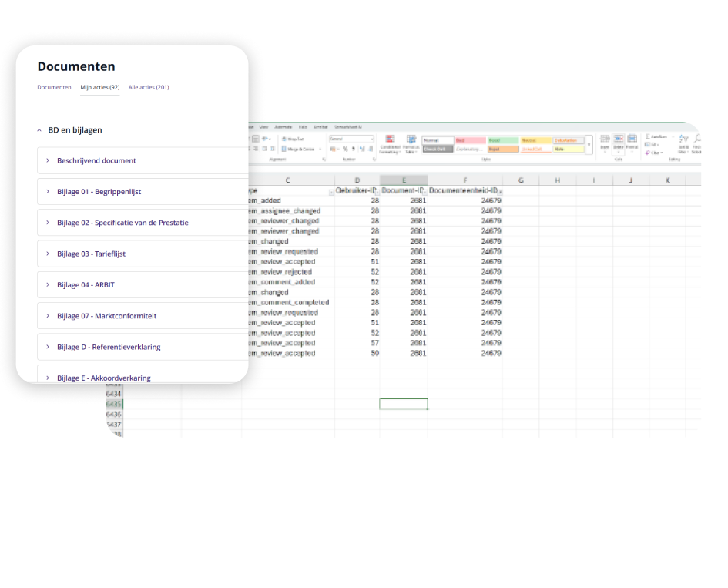The height and width of the screenshot is (588, 728).
Task: Select row 6436 header in Excel
Action: pyautogui.click(x=114, y=415)
